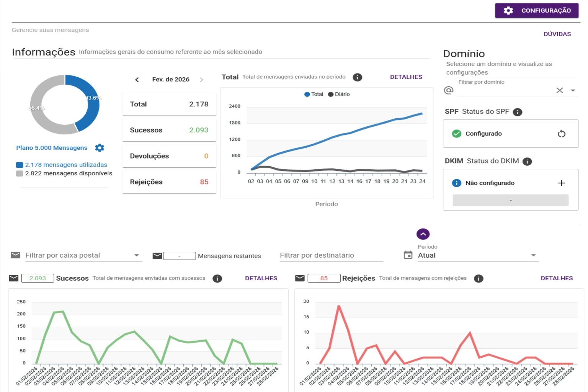This screenshot has width=588, height=392.
Task: Refresh the SPF configuration status
Action: 561,134
